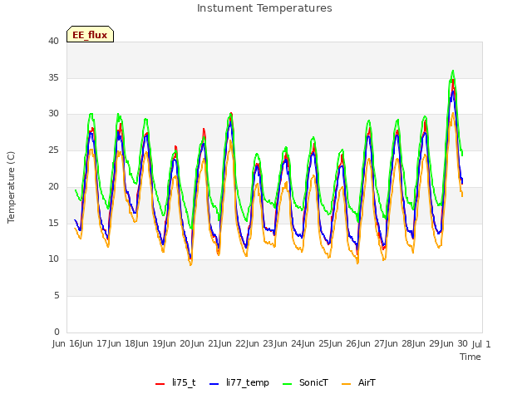Select the li75_t legend label

(x=184, y=382)
